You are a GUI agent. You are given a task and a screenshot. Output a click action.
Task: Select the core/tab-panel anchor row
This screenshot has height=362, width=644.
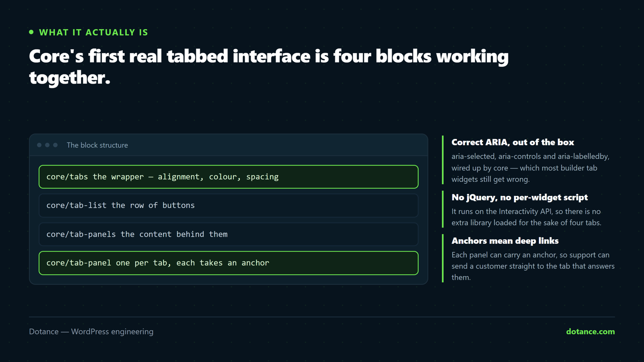(x=229, y=263)
